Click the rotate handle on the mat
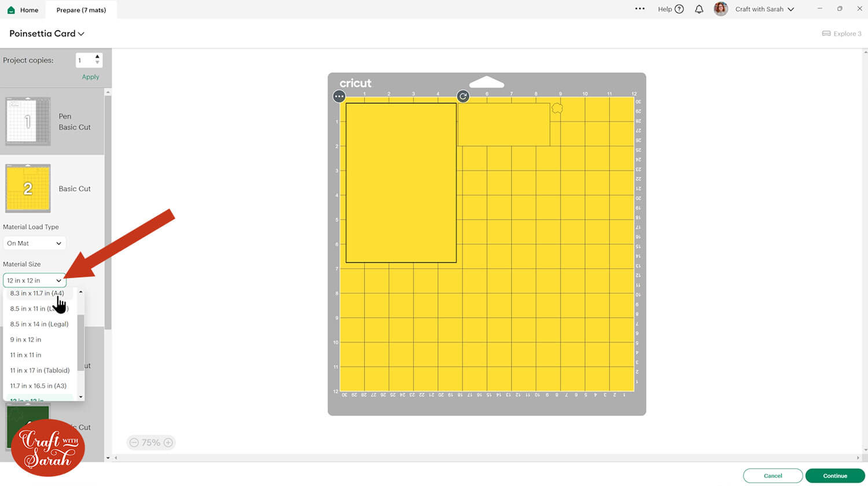The height and width of the screenshot is (486, 868). tap(463, 96)
